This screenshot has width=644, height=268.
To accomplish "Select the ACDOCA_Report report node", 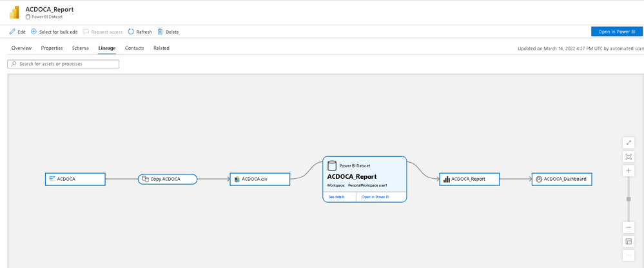I will coord(469,179).
